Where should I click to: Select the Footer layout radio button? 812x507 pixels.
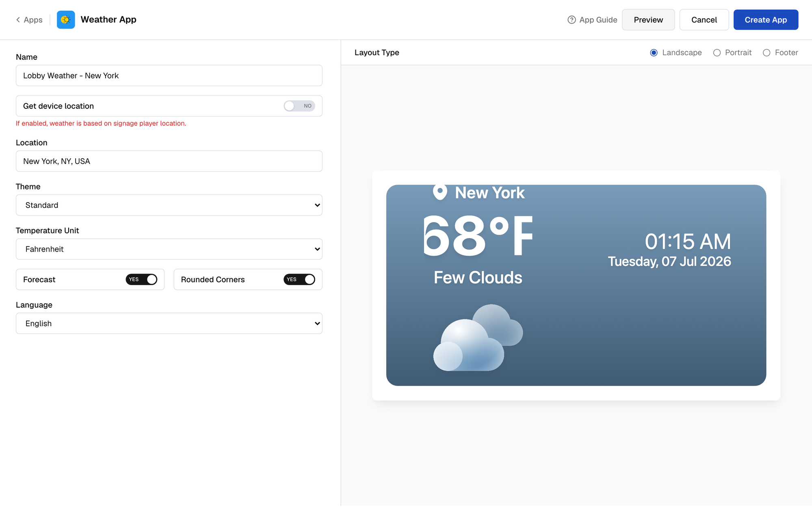point(767,53)
